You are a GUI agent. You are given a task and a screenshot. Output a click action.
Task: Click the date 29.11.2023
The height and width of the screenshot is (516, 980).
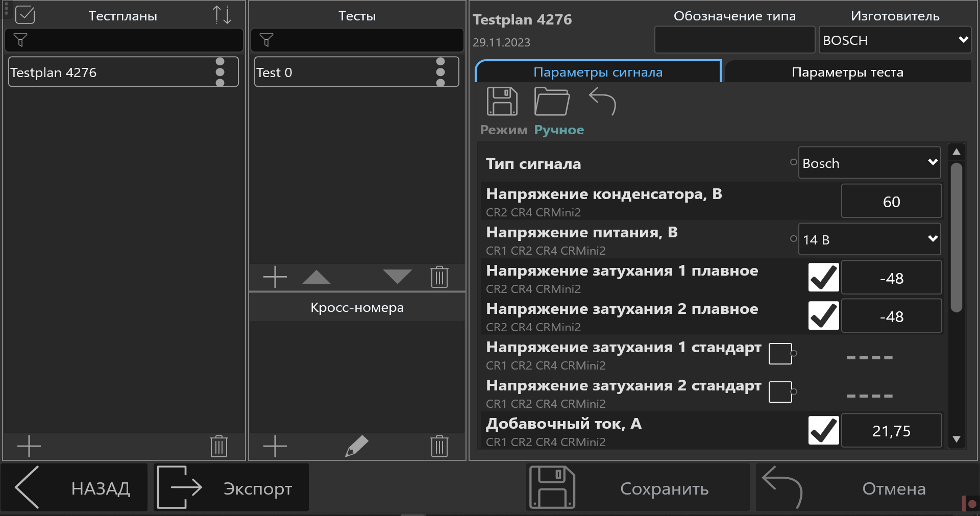(501, 42)
